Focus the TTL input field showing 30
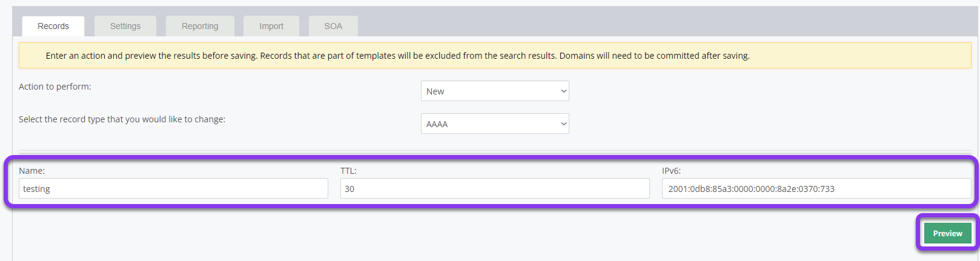 (494, 189)
